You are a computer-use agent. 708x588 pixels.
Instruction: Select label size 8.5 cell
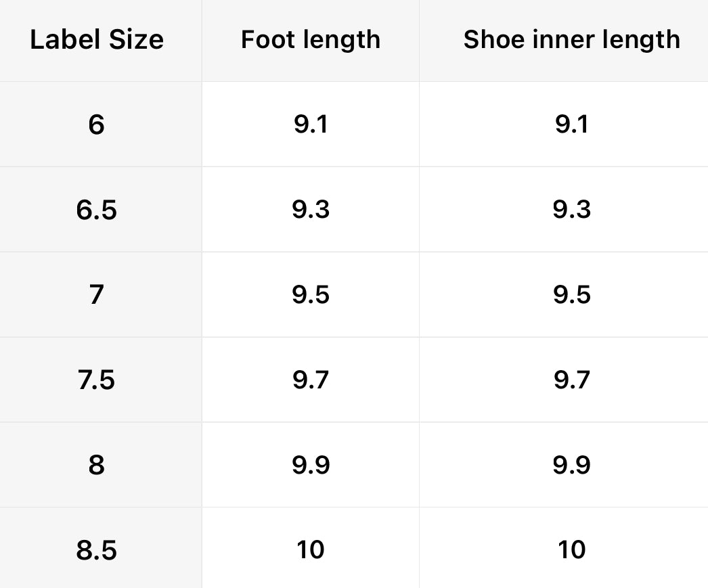pyautogui.click(x=97, y=550)
